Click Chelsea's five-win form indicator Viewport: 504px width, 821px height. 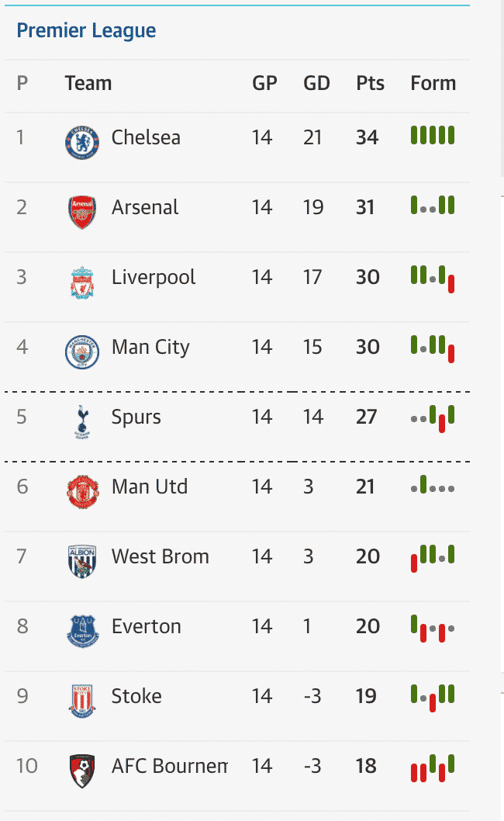click(x=432, y=136)
